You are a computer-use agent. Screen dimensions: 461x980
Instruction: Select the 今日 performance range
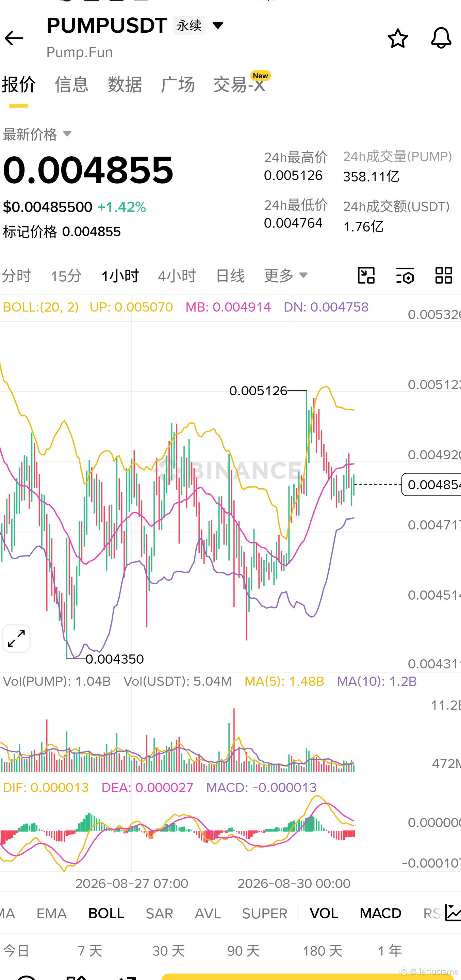(16, 951)
